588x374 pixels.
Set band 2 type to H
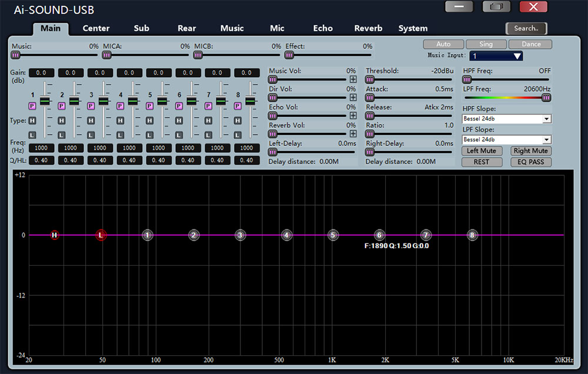point(62,121)
